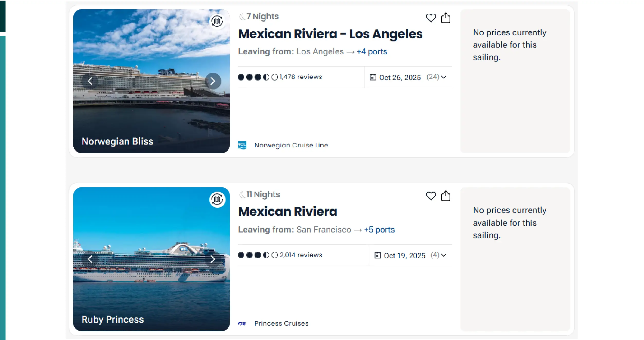Click the Princess Cruises logo

coord(242,323)
